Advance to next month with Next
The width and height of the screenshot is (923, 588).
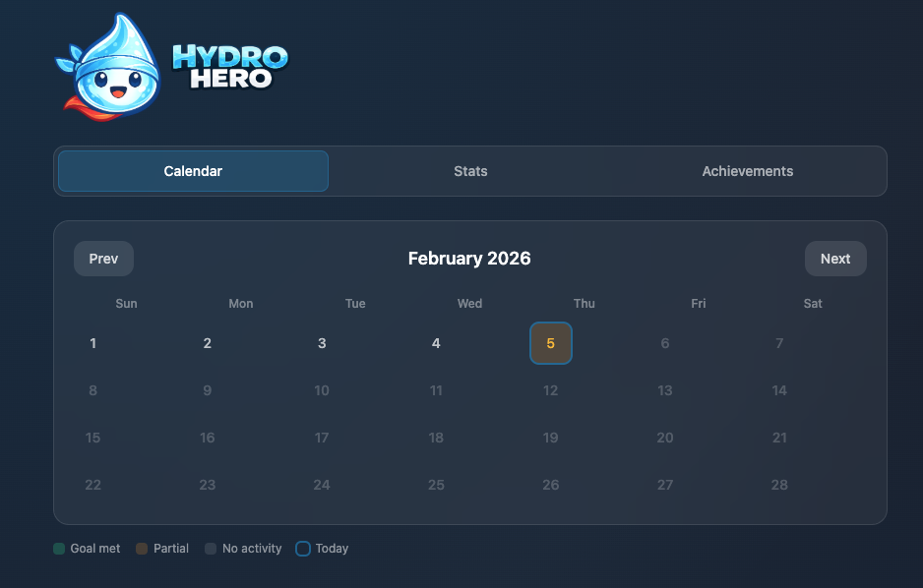834,259
